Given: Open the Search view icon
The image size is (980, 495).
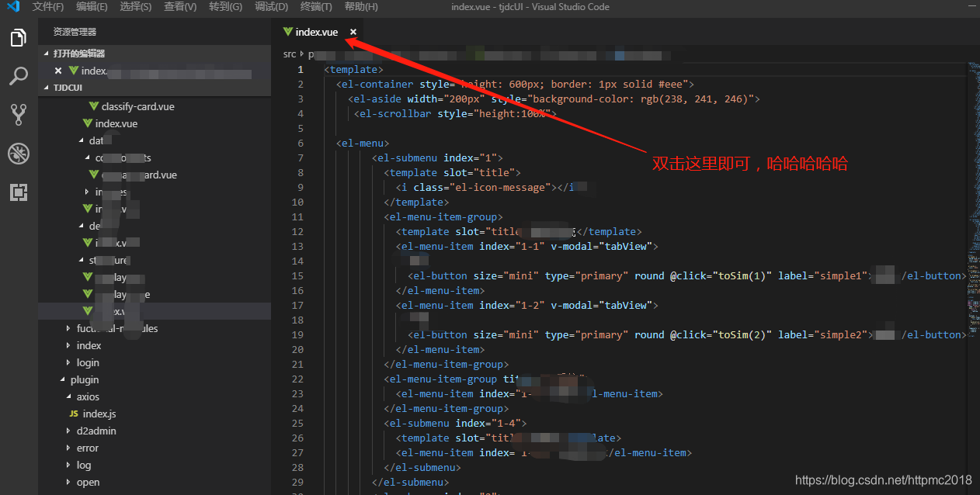Looking at the screenshot, I should pos(19,76).
